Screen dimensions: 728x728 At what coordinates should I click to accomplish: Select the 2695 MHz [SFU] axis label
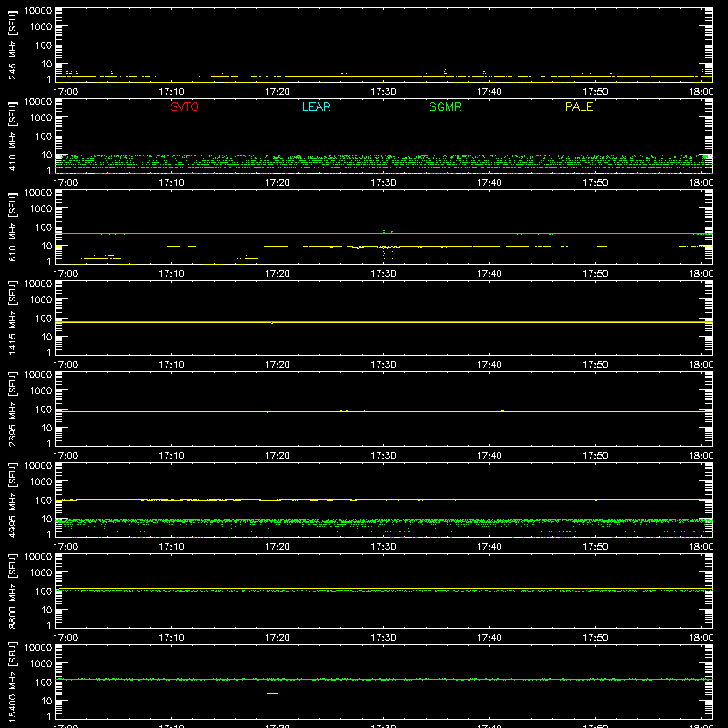coord(12,409)
